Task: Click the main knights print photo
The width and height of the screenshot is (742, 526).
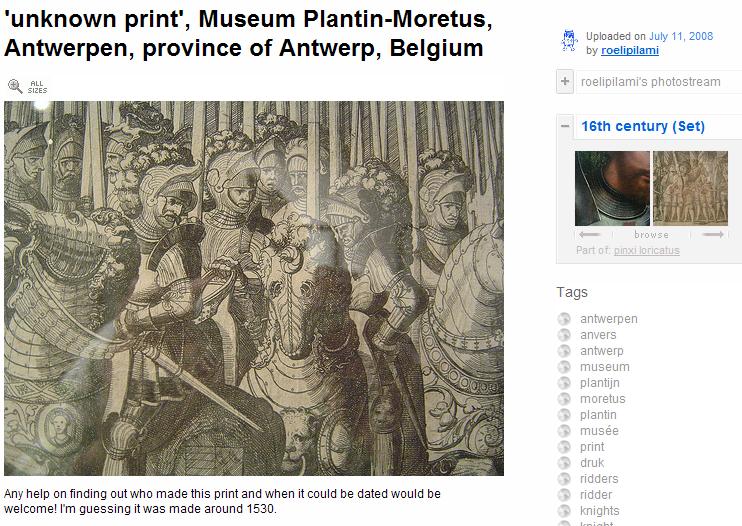Action: 254,288
